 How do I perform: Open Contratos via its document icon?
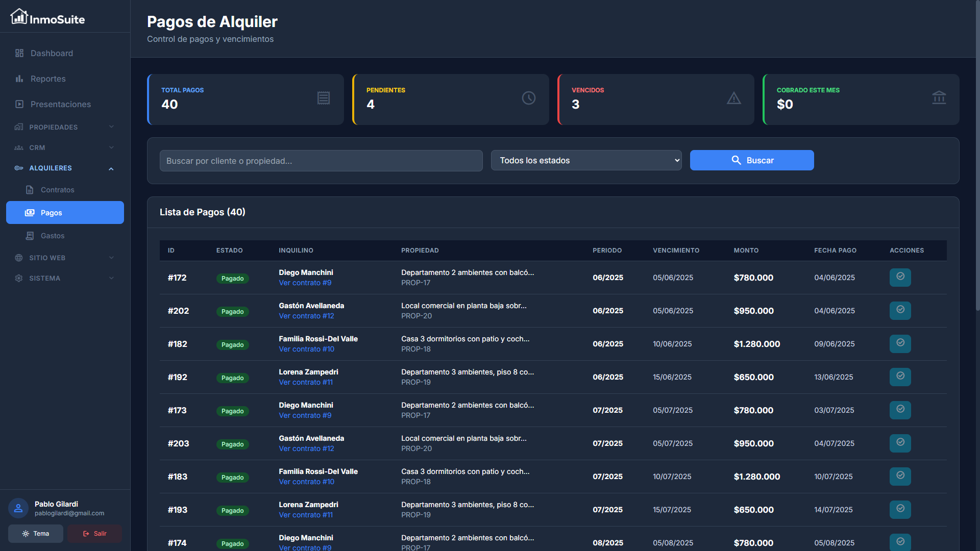[x=30, y=189]
